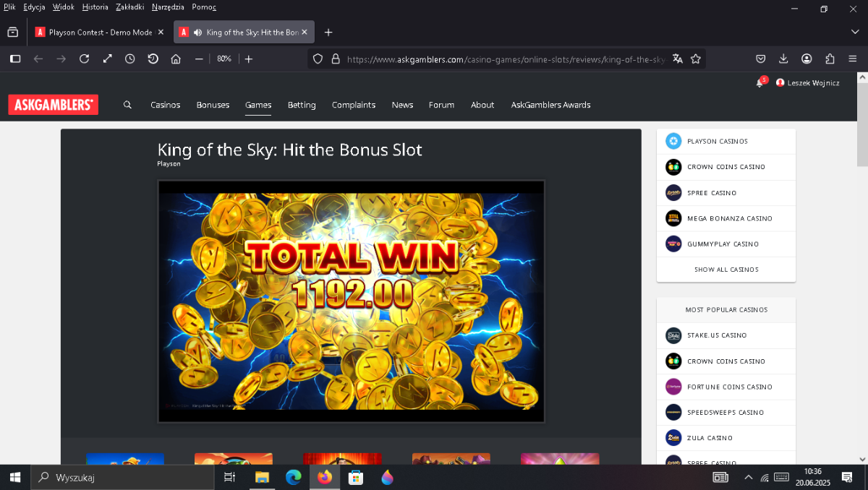Viewport: 868px width, 490px height.
Task: Open the Zakładki menu
Action: tap(130, 7)
